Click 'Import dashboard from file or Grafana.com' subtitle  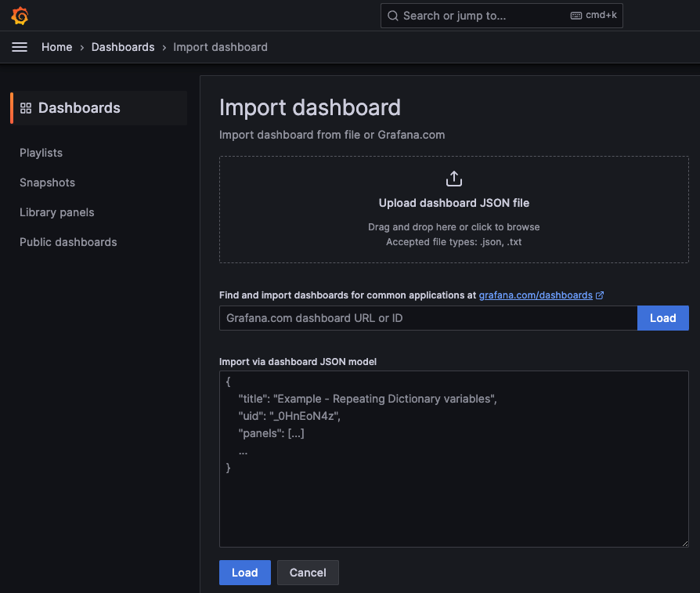(332, 135)
